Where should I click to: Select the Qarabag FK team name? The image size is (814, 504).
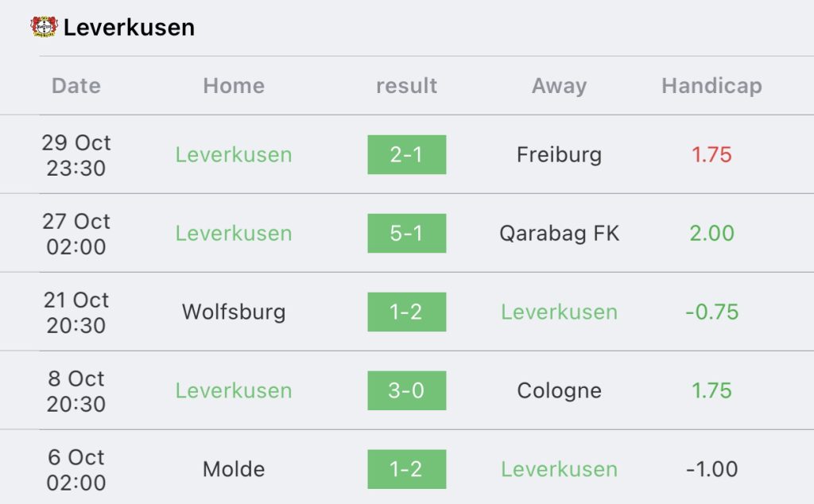click(x=559, y=234)
